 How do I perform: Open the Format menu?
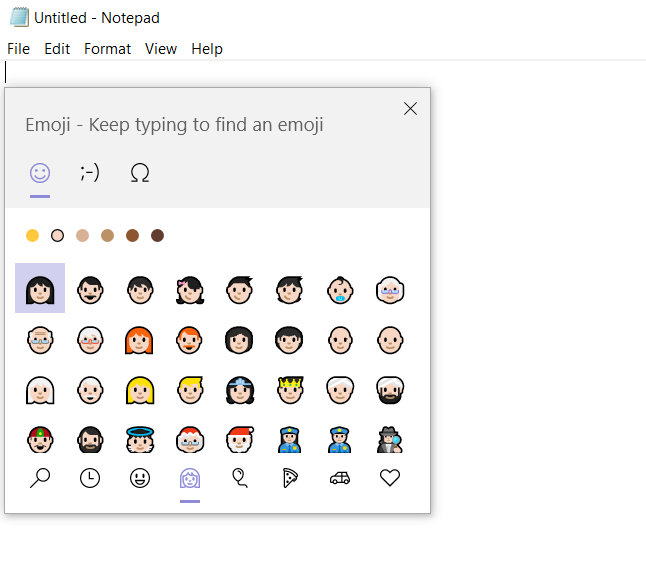107,49
